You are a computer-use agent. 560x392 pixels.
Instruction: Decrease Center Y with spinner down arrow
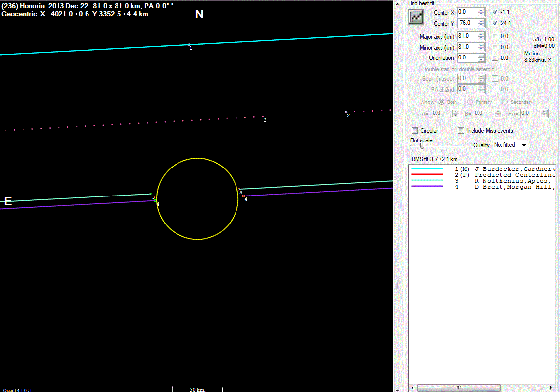click(481, 25)
